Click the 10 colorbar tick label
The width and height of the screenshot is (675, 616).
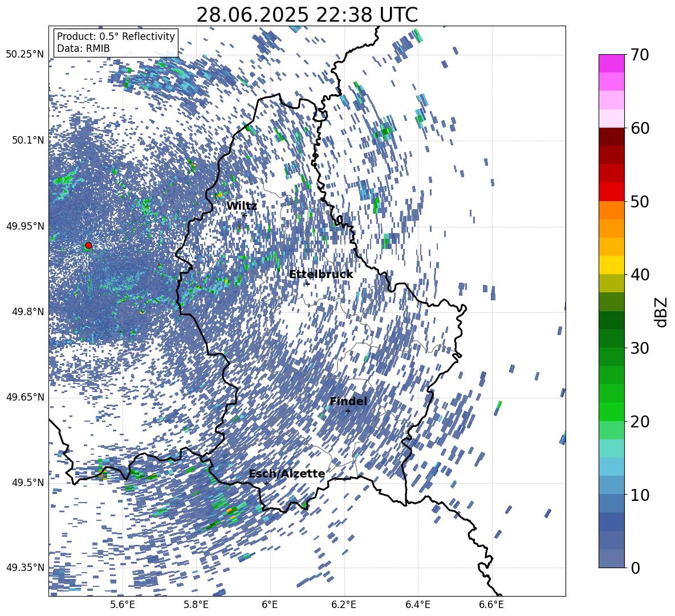[640, 495]
